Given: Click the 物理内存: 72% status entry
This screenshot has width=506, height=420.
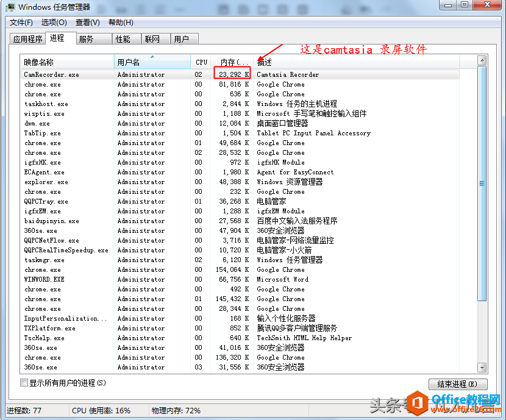Looking at the screenshot, I should (176, 411).
